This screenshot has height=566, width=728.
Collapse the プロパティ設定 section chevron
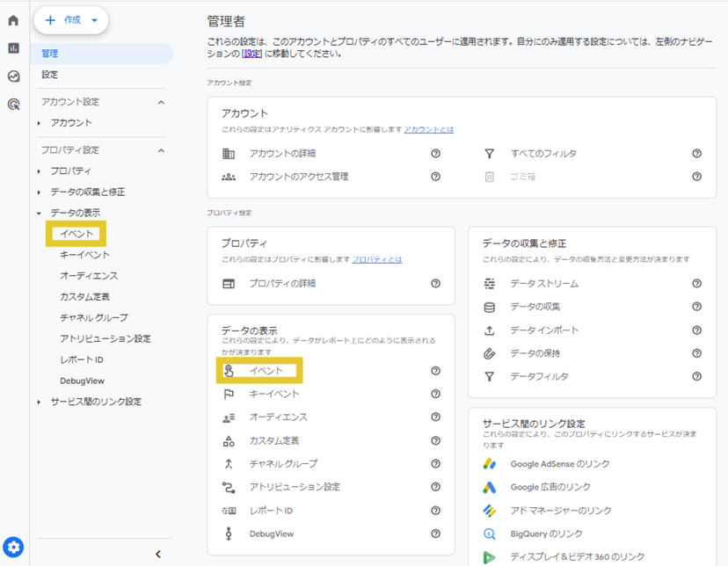tap(161, 150)
